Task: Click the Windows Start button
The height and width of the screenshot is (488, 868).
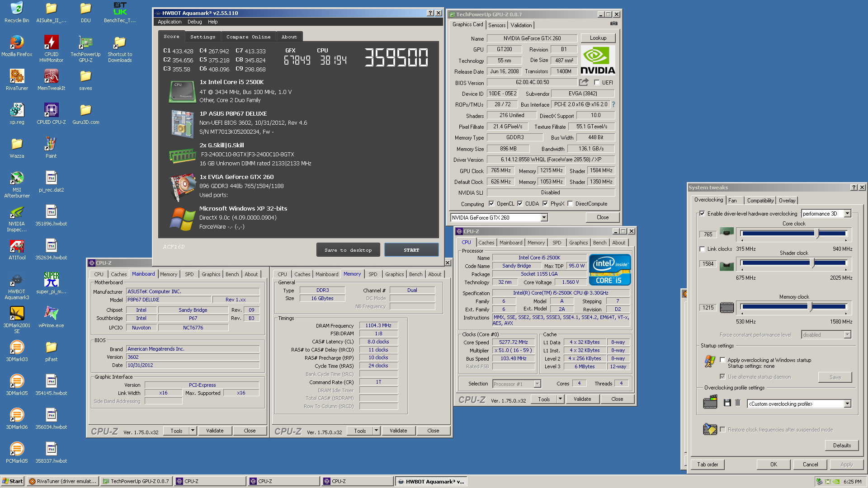Action: 13,481
